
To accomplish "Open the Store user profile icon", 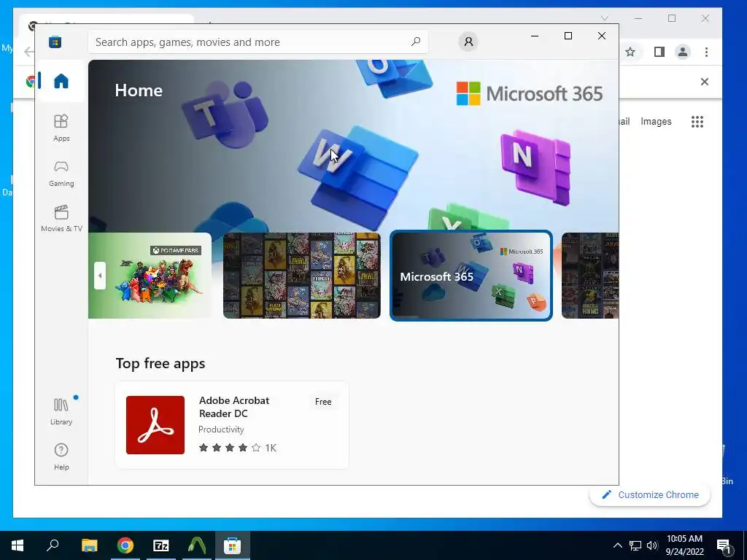I will (468, 42).
